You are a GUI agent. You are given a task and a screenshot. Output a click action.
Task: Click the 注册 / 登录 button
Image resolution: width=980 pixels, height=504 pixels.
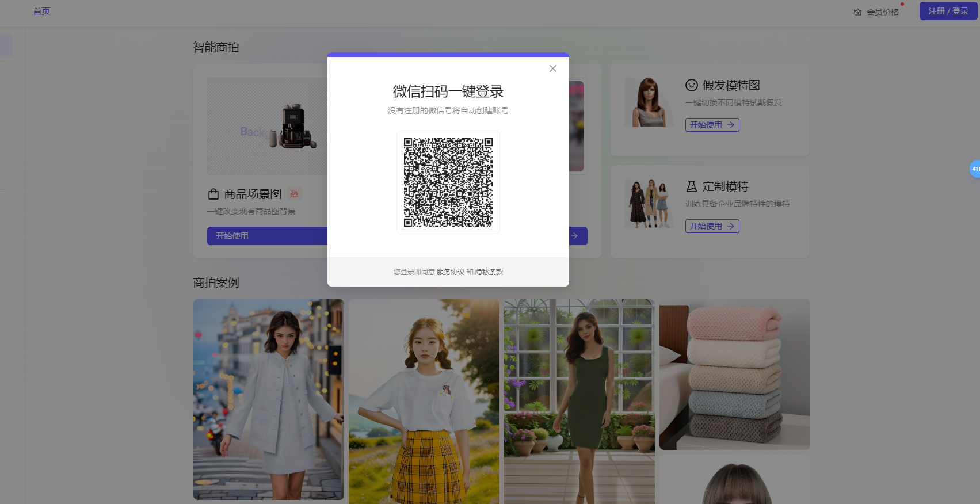pyautogui.click(x=948, y=11)
